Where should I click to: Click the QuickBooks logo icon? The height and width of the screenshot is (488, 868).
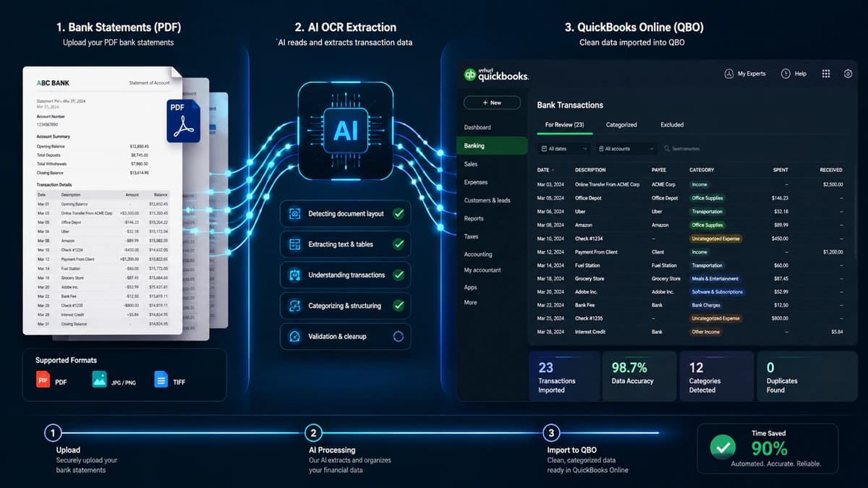(470, 74)
